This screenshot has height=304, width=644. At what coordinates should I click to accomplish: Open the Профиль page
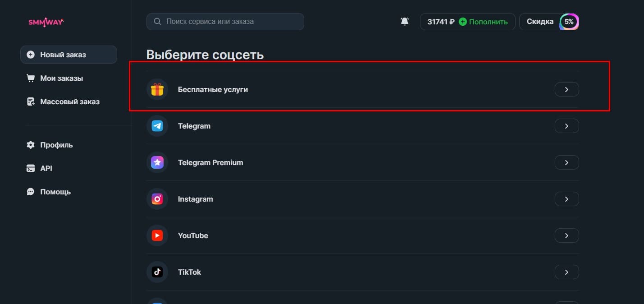coord(56,145)
